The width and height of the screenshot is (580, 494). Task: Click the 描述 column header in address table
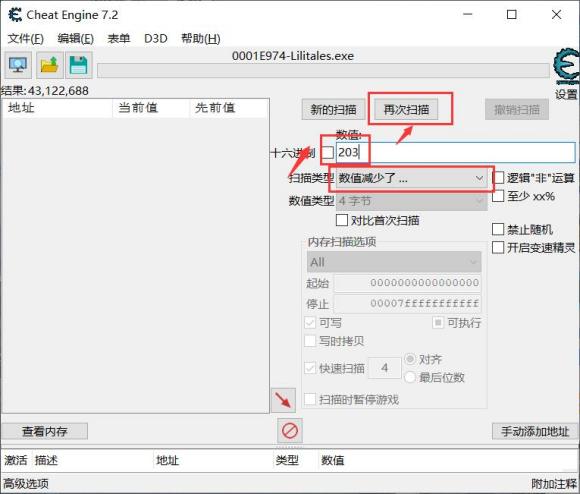92,460
